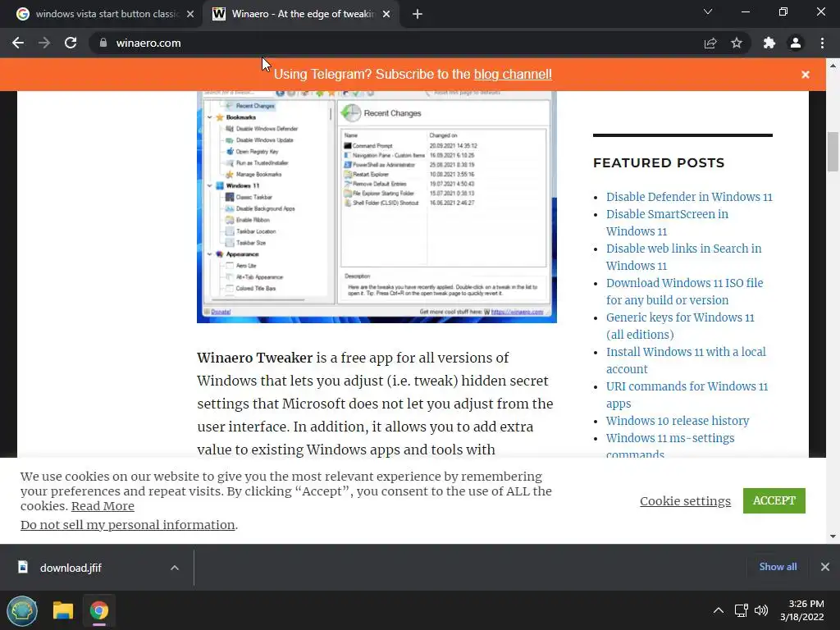Screen dimensions: 840x630
Task: Expand the download.jfif options chevron
Action: [x=175, y=568]
